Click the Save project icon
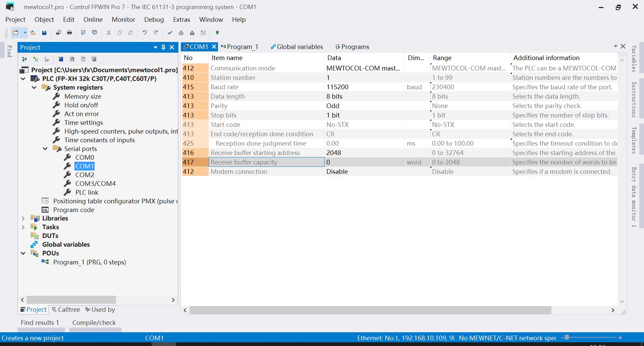The width and height of the screenshot is (644, 346). (x=44, y=33)
